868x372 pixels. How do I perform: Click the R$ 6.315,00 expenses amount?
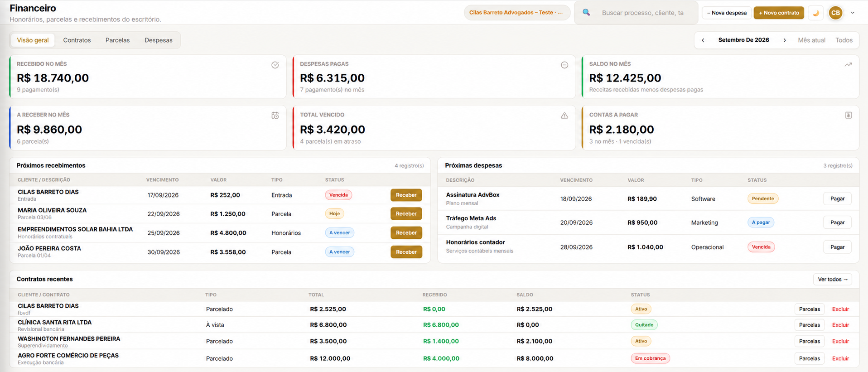(x=332, y=78)
